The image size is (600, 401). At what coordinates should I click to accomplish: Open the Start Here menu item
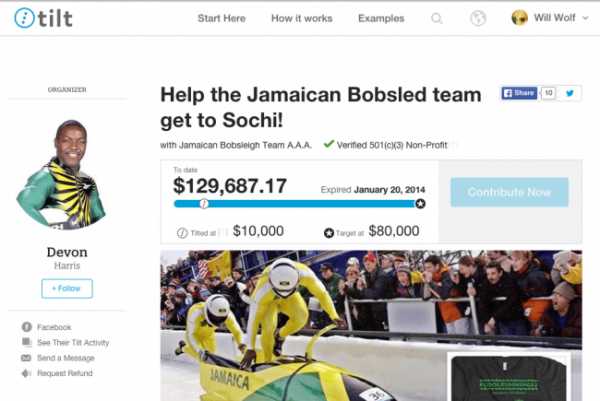(222, 18)
